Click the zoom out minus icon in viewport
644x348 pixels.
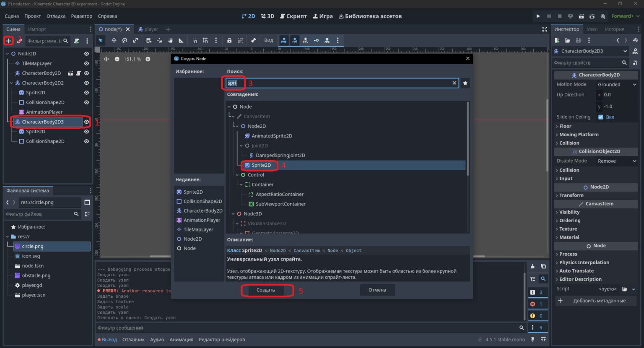point(117,59)
